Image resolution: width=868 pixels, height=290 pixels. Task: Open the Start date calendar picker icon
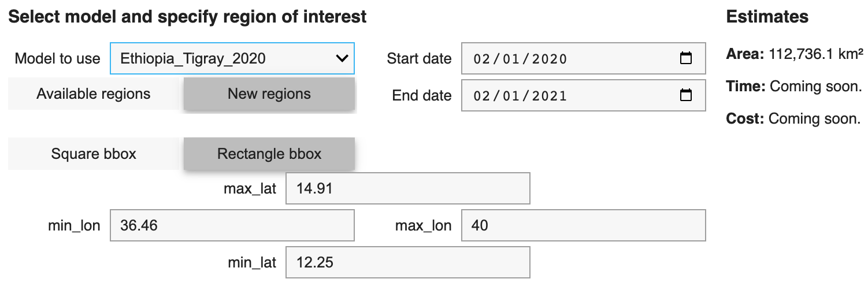tap(686, 58)
